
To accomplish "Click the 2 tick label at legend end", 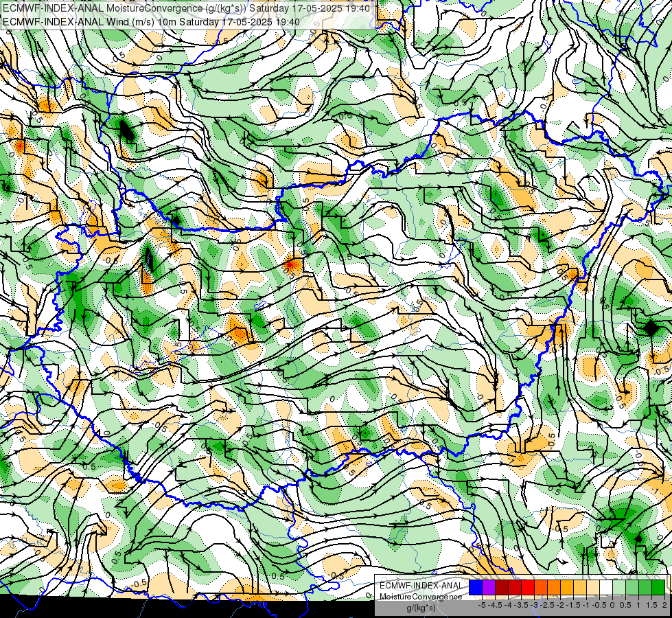I will [x=664, y=605].
